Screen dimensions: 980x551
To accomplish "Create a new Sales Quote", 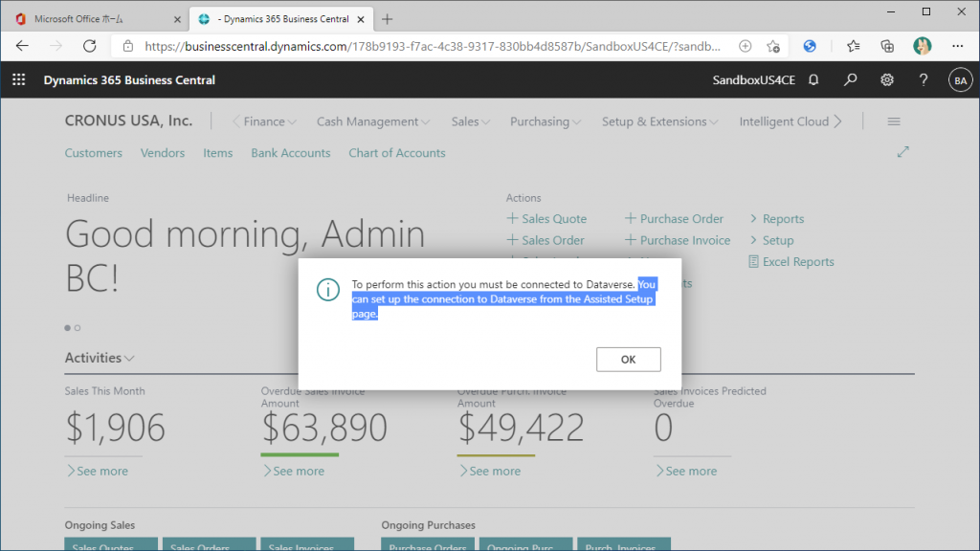I will coord(546,219).
